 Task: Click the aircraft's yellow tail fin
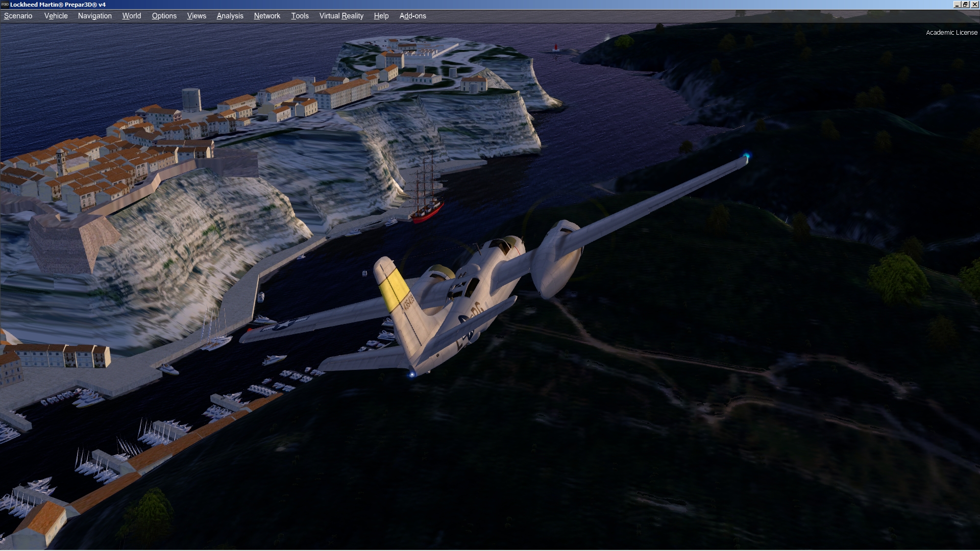click(x=395, y=289)
